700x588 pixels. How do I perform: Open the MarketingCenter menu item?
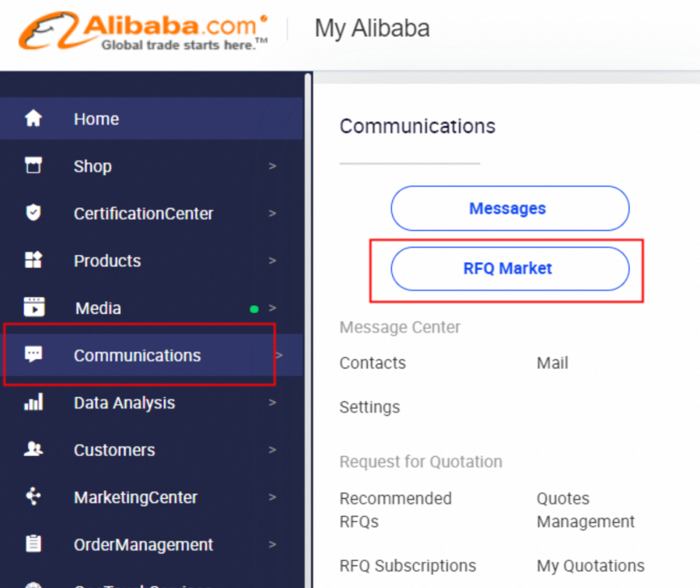coord(135,497)
